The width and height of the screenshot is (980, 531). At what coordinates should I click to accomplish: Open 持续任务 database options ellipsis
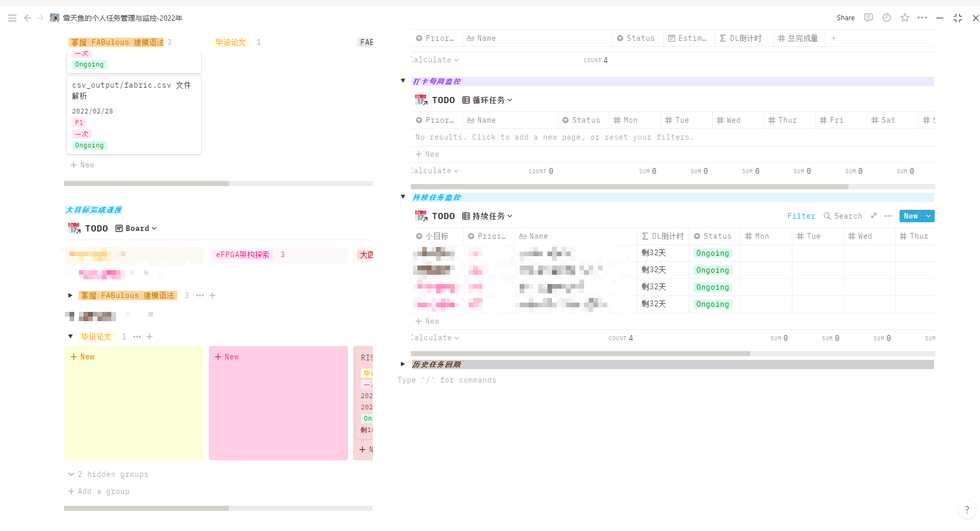point(888,216)
